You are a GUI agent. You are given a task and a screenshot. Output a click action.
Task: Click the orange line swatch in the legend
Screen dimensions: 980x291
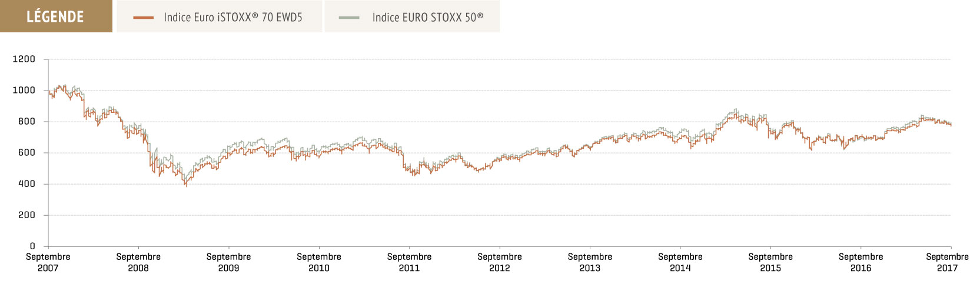tap(144, 18)
